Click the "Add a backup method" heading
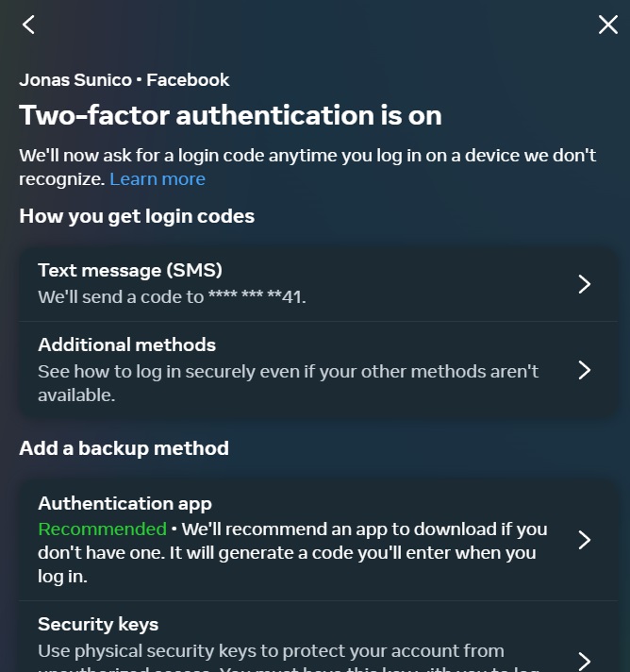The image size is (630, 672). (124, 448)
